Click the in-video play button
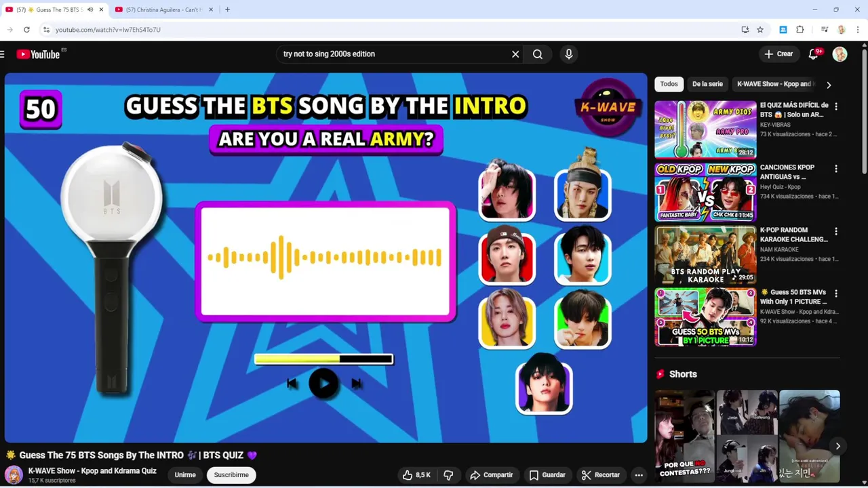The height and width of the screenshot is (488, 868). click(323, 384)
